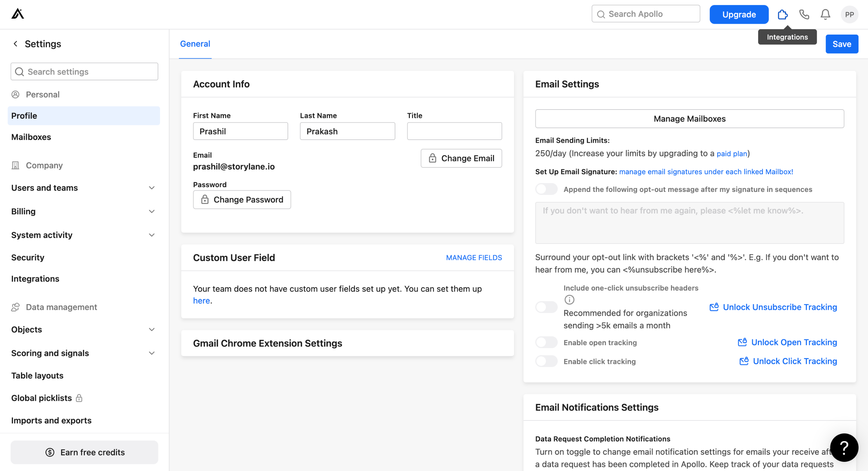Click the Save button
The height and width of the screenshot is (471, 868).
tap(842, 44)
